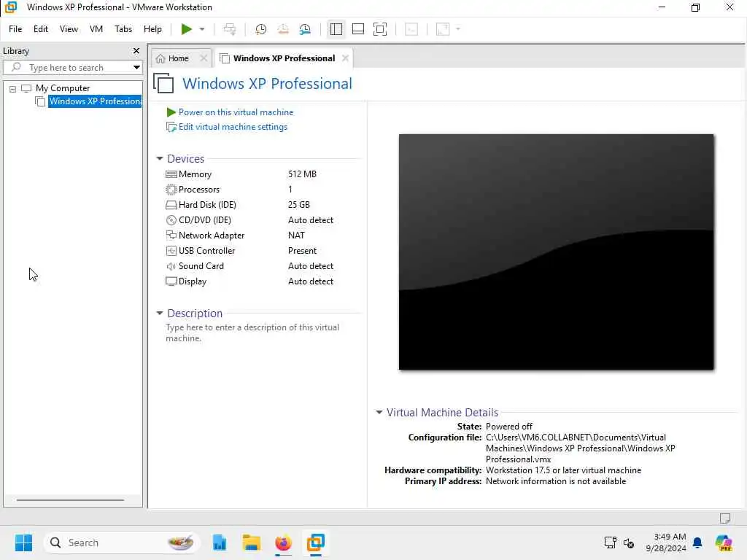Screen dimensions: 747x560
Task: Open the Windows Start menu
Action: pyautogui.click(x=23, y=542)
